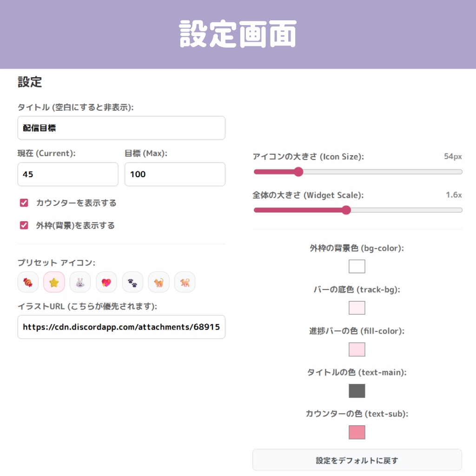Select the dog preset icon
Viewport: 476px width, 476px height.
(x=185, y=282)
